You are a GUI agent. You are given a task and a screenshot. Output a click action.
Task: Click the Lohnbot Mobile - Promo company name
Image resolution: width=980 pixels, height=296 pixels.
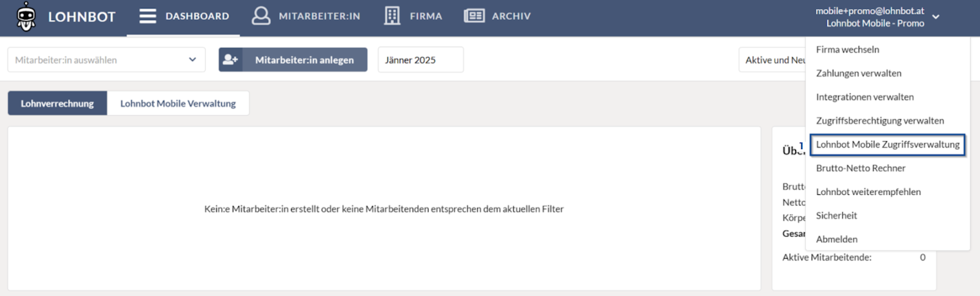tap(875, 23)
